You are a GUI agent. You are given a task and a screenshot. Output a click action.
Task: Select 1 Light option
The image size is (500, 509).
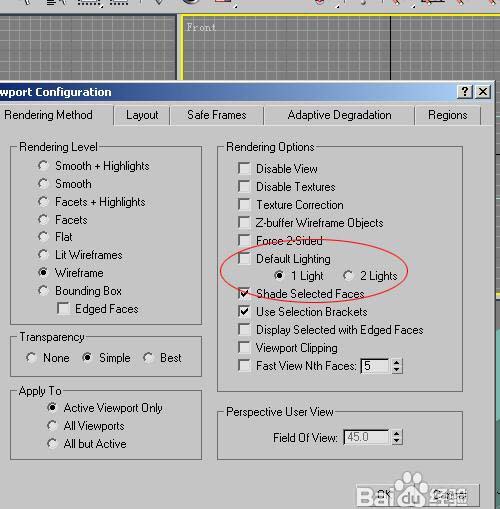coord(279,275)
